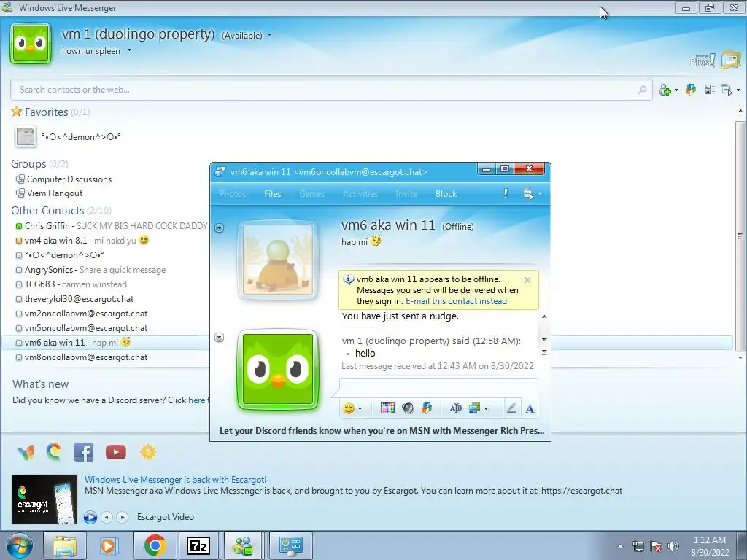Image resolution: width=747 pixels, height=560 pixels.
Task: Select the Viem Hangout group
Action: (55, 192)
